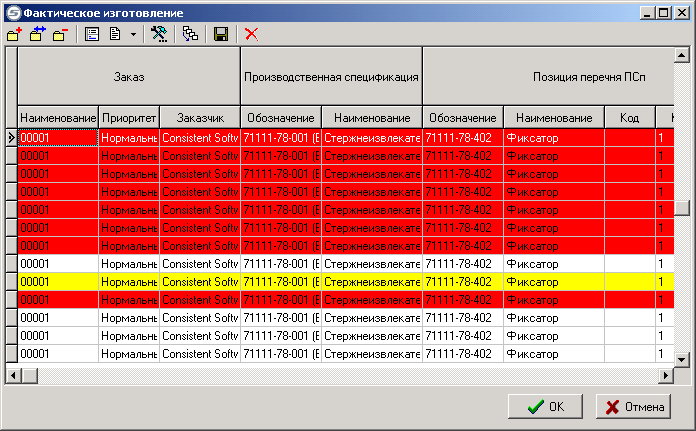Click the Приоритет column header

pos(128,118)
